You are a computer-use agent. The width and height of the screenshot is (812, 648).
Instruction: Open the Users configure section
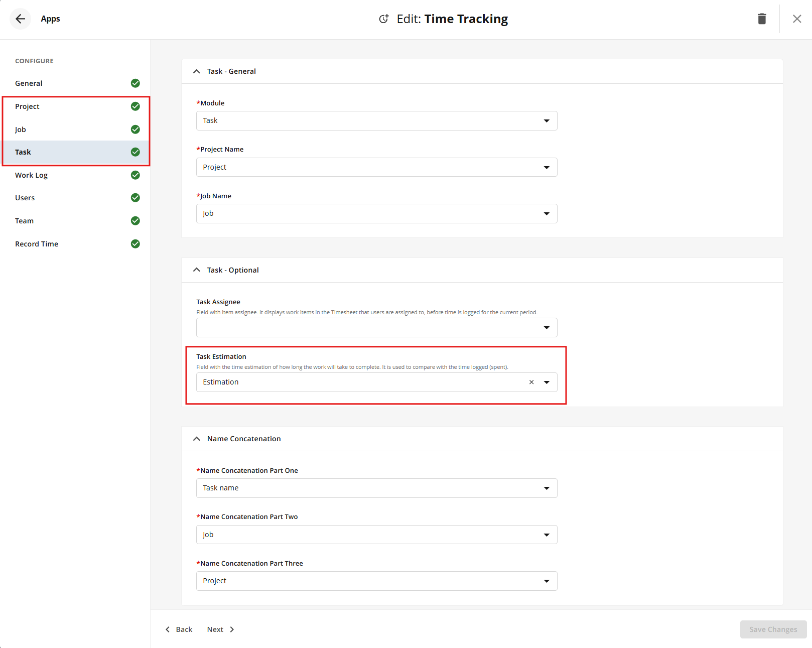[x=75, y=198]
